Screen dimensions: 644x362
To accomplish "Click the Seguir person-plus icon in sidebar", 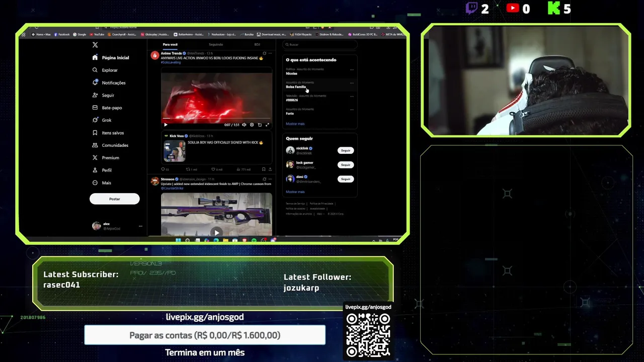I will 95,95.
